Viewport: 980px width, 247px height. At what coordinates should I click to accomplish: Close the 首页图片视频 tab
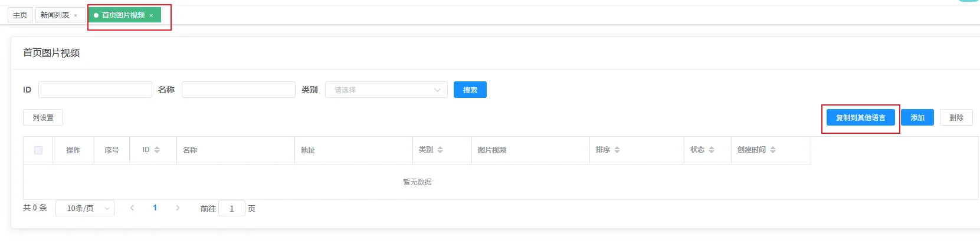coord(151,16)
